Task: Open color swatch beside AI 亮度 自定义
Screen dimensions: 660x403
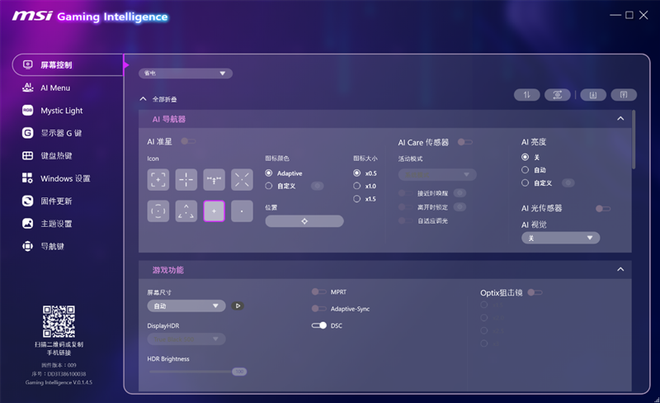Action: (568, 183)
